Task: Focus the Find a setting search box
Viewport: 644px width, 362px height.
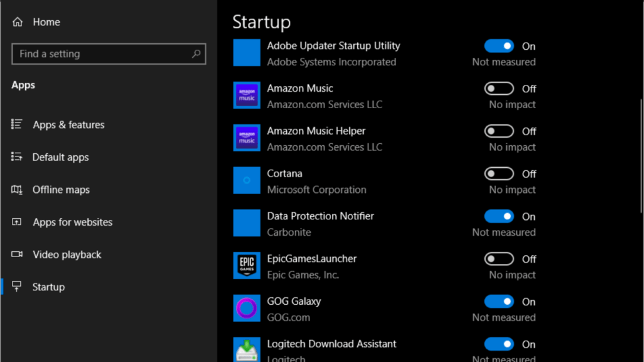Action: point(109,54)
